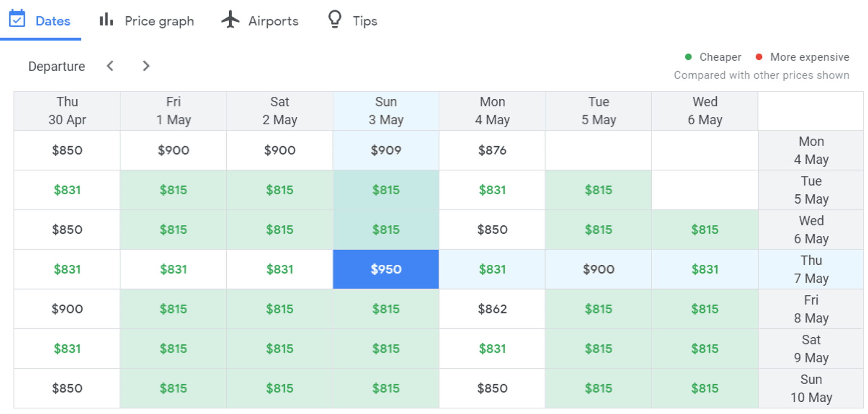Select the Price graph bar chart icon
Viewport: 868px width, 414px height.
tap(106, 20)
